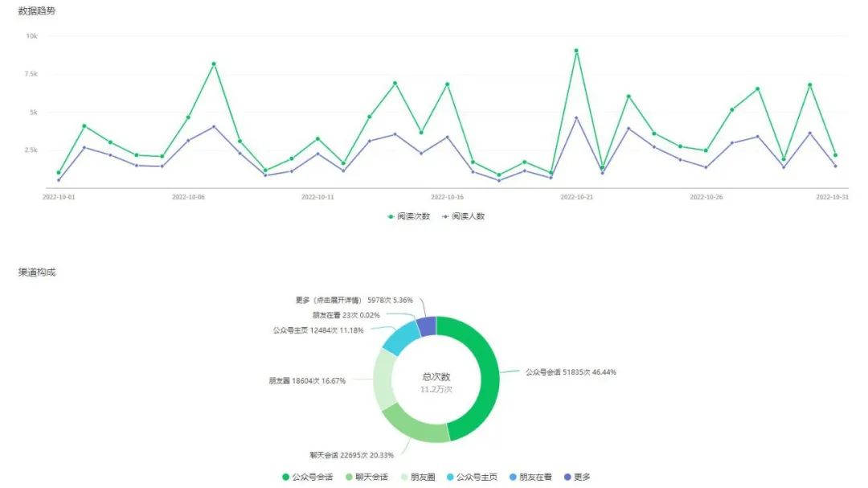
Task: Select the purple 更多 donut slice
Action: coord(428,326)
